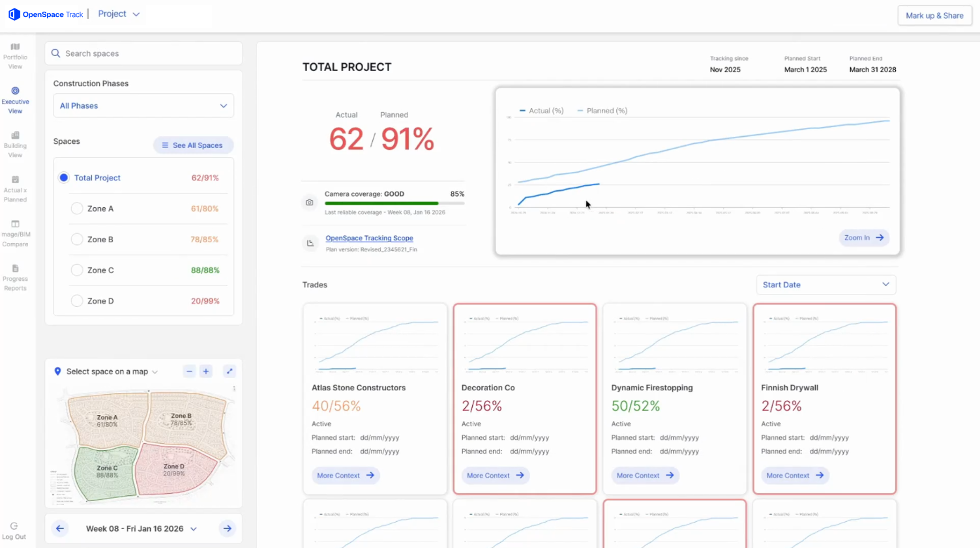This screenshot has height=548, width=980.
Task: Open More Context for Finnish Drywall
Action: point(795,476)
